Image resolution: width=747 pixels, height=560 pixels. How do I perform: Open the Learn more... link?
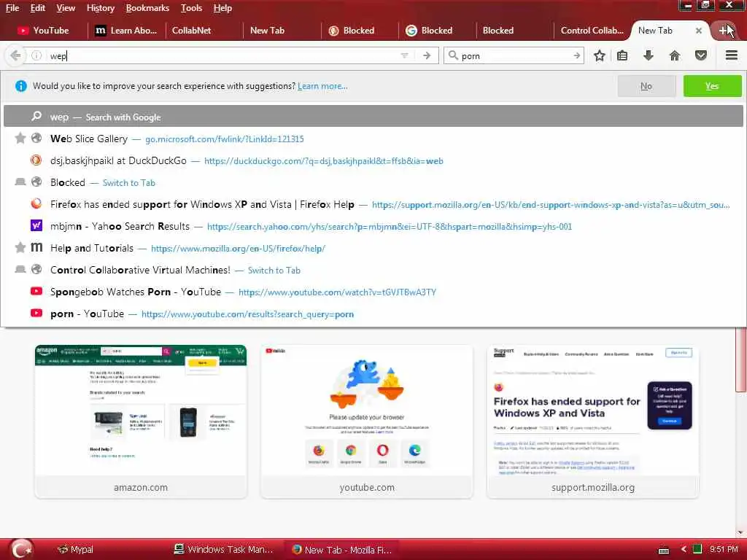pos(322,86)
